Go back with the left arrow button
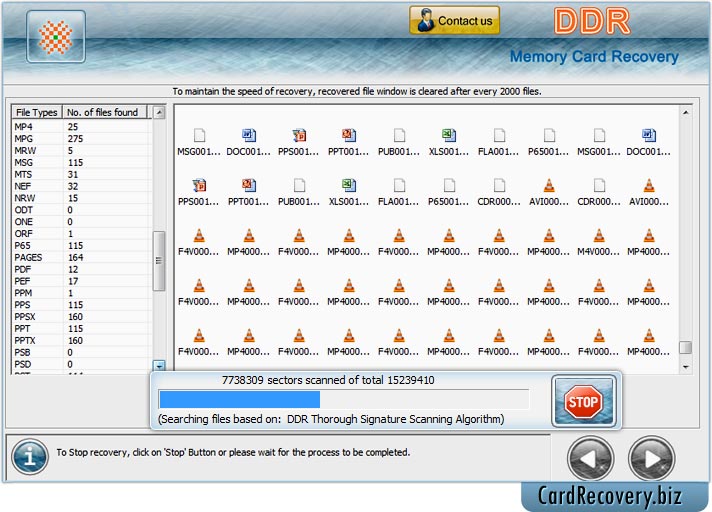Viewport: 712px width, 512px height. tap(590, 458)
